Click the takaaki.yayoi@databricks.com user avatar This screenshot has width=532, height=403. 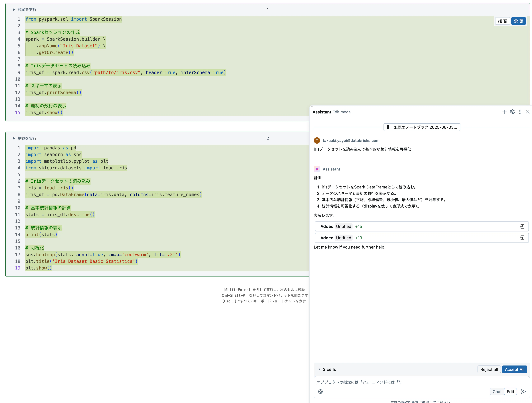coord(317,140)
